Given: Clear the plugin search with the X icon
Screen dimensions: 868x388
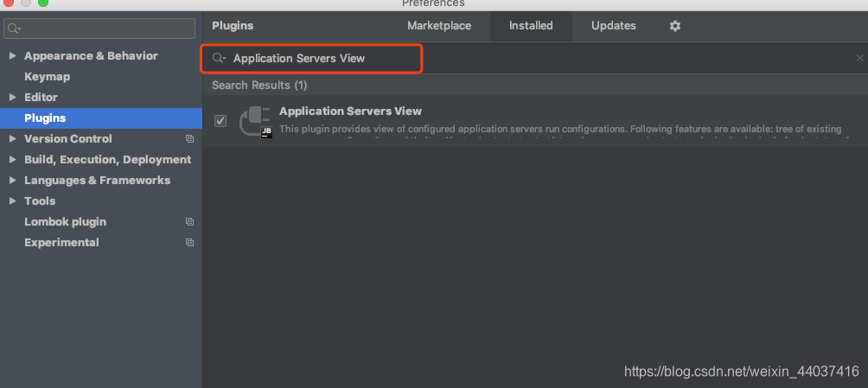Looking at the screenshot, I should [859, 58].
